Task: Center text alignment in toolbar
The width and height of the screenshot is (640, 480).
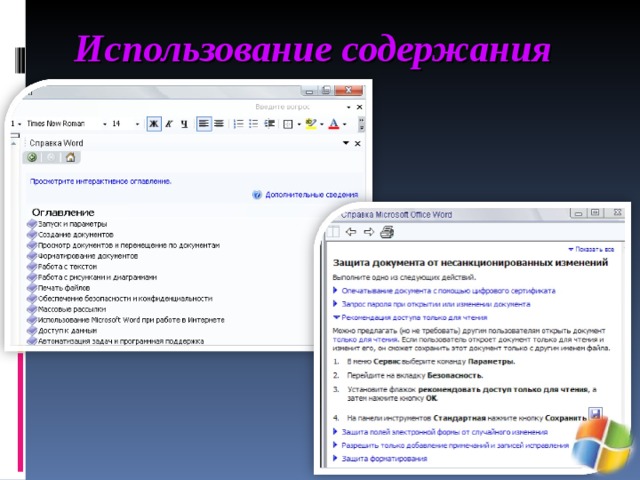Action: click(x=219, y=123)
